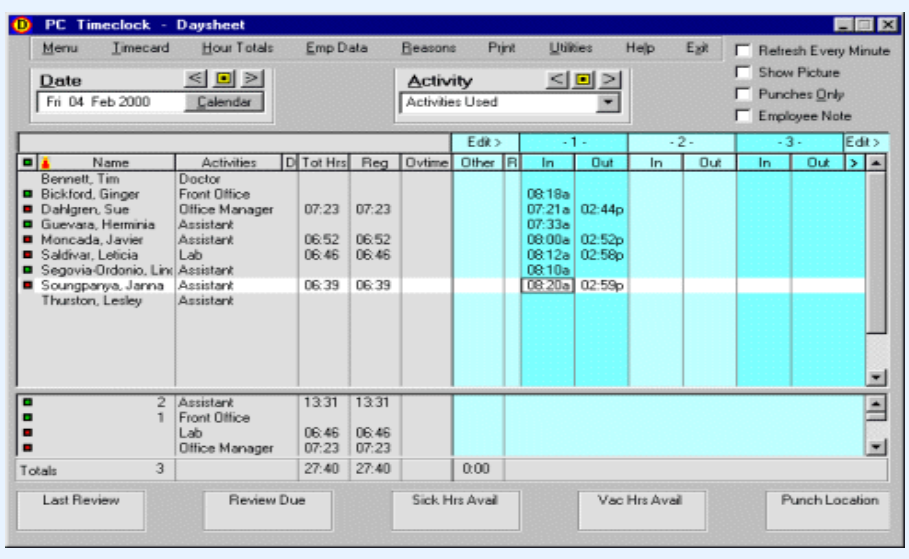Screen dimensions: 909x559
Task: Click red marker in Office Manager summary row
Action: (27, 448)
